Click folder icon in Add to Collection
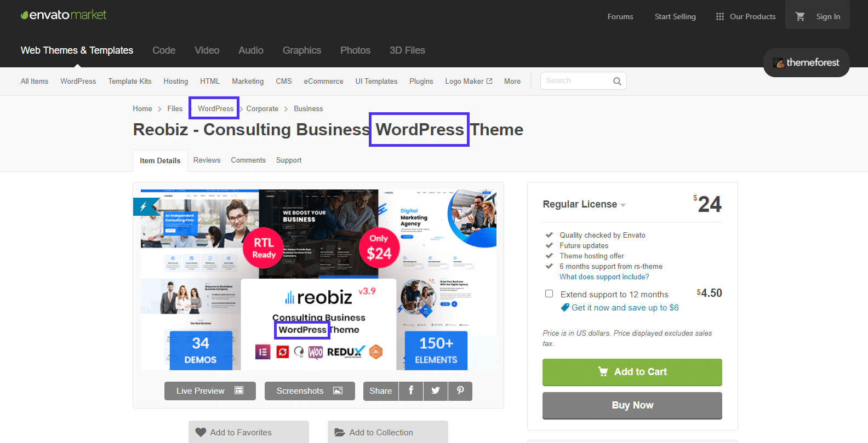 click(340, 432)
